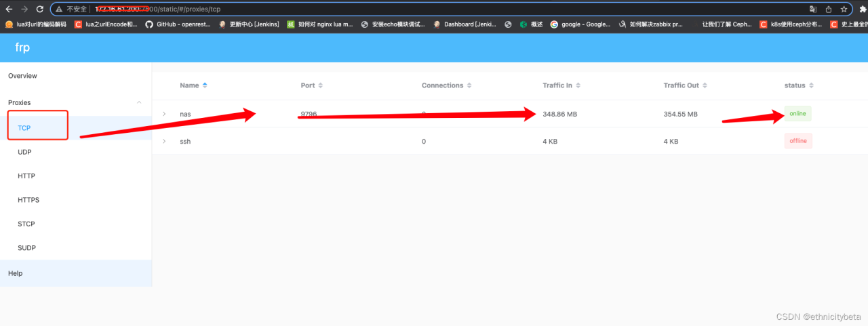Open the 'k8s使用ceph分布...' bookmark
The image size is (868, 326).
791,24
